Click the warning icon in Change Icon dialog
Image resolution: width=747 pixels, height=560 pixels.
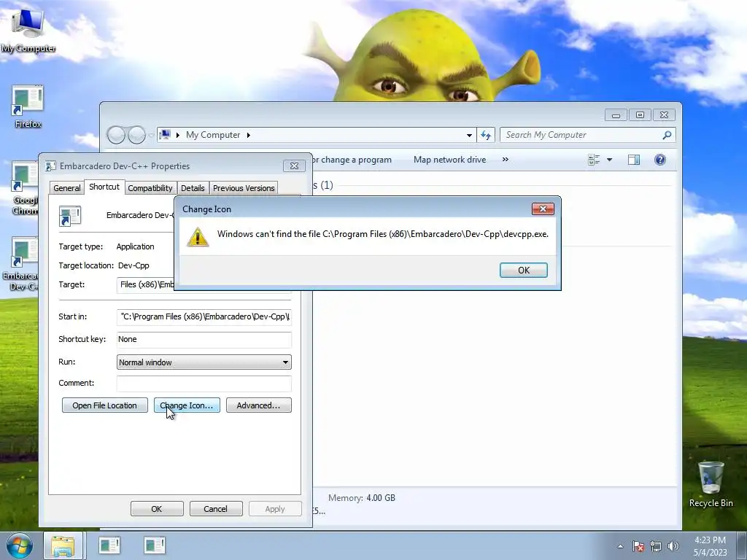point(198,237)
